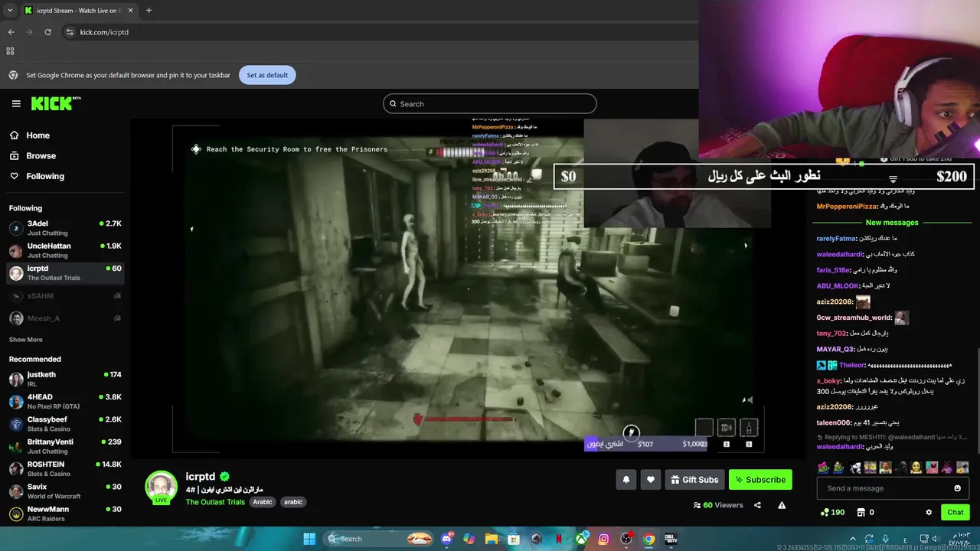Open Discord from taskbar

[x=447, y=539]
